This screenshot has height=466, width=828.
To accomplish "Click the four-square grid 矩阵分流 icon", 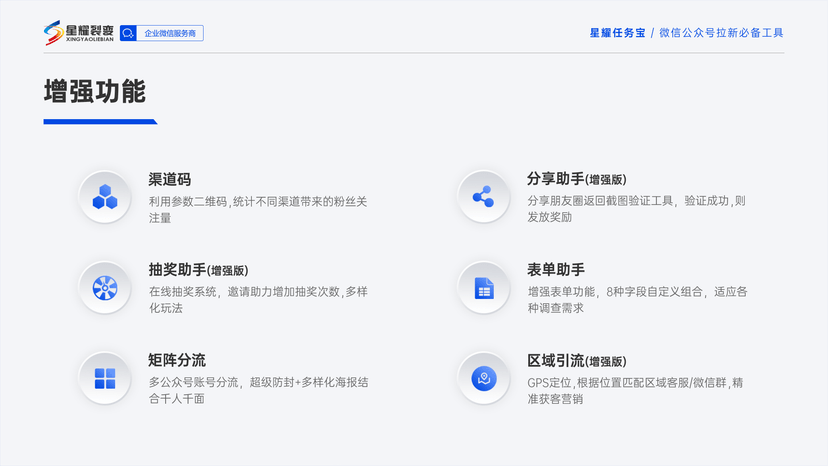I will click(105, 379).
